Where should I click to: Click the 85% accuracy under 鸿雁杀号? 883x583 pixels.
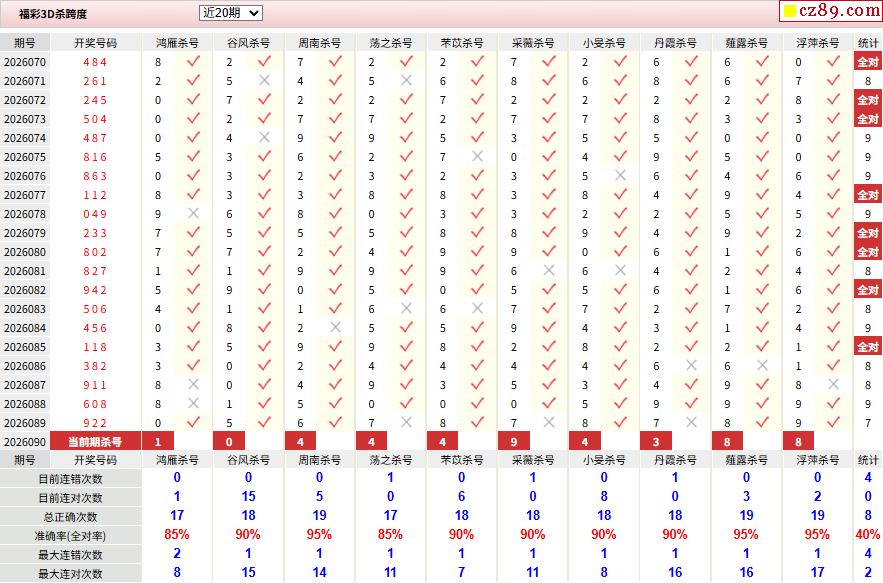coord(177,535)
